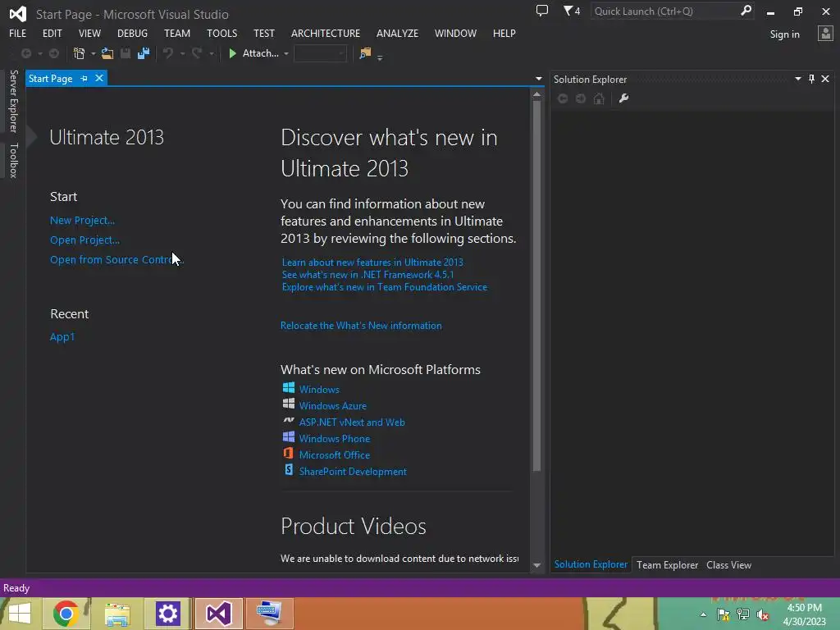Click the Save toolbar icon
This screenshot has height=630, width=840.
point(126,53)
